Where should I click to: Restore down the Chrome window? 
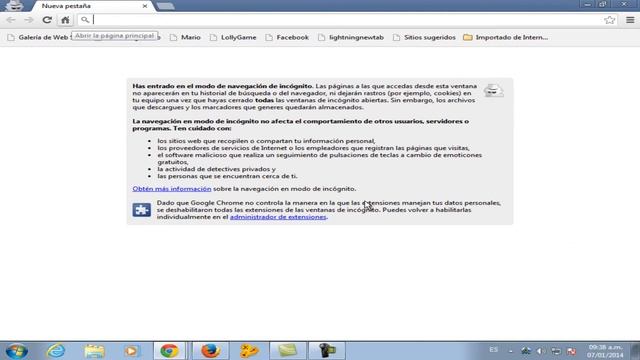pos(603,4)
